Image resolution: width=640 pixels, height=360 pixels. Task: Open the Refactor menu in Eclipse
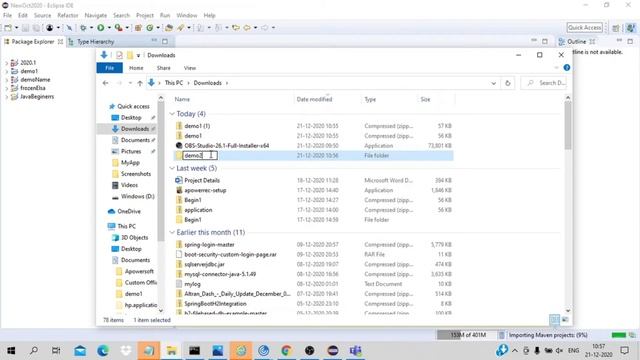point(68,16)
